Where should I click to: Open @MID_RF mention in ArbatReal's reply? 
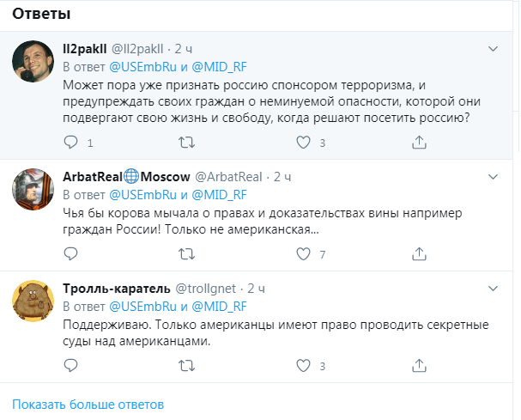219,195
